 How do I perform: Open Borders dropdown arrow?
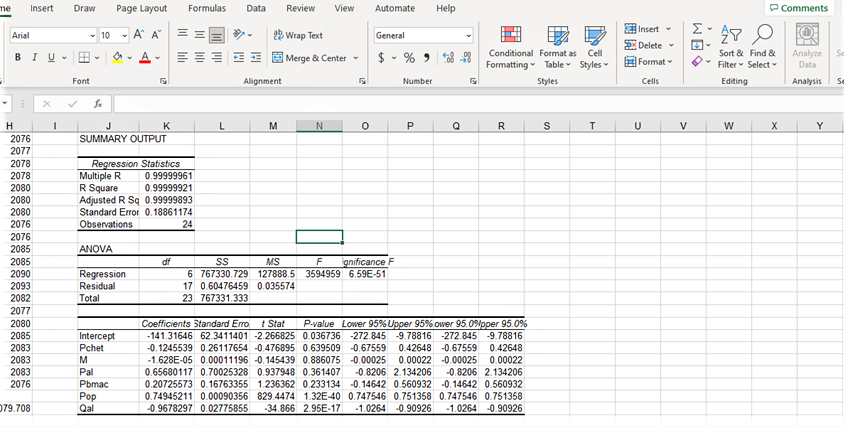[x=97, y=57]
